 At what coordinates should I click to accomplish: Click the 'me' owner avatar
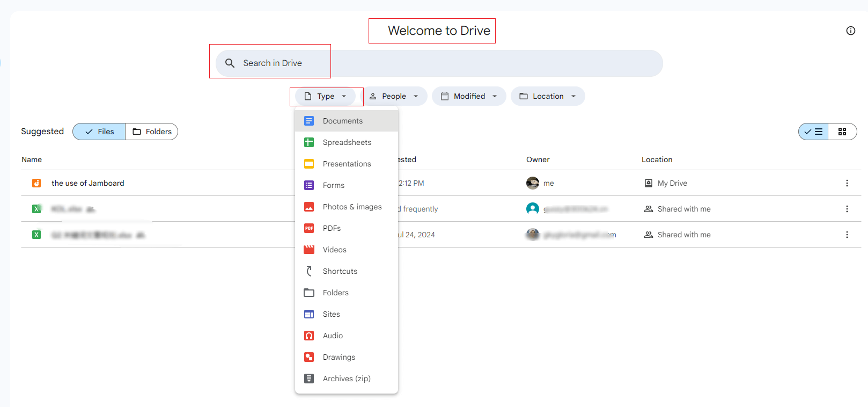533,183
